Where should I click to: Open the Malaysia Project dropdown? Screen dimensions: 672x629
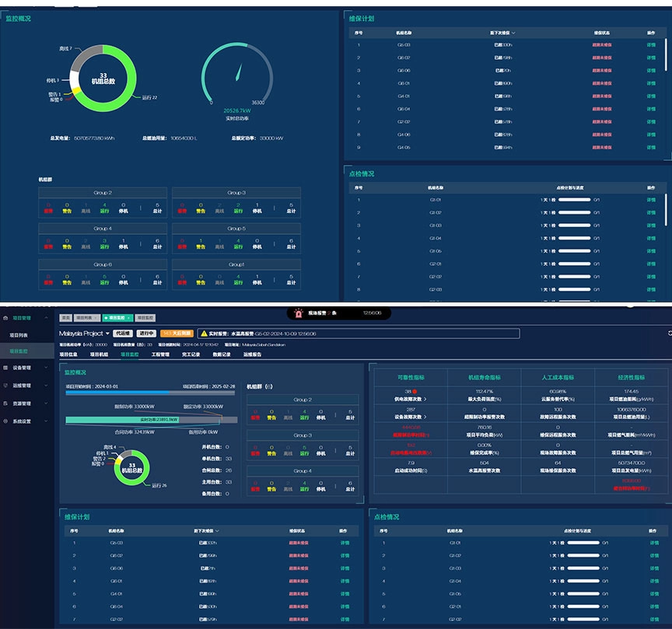[x=108, y=333]
